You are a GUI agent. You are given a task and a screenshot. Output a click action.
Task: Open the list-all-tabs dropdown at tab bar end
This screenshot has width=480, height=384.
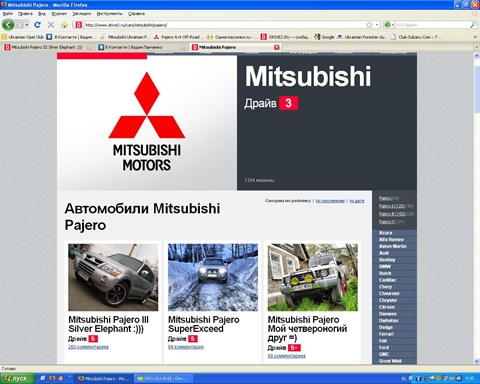[x=477, y=47]
